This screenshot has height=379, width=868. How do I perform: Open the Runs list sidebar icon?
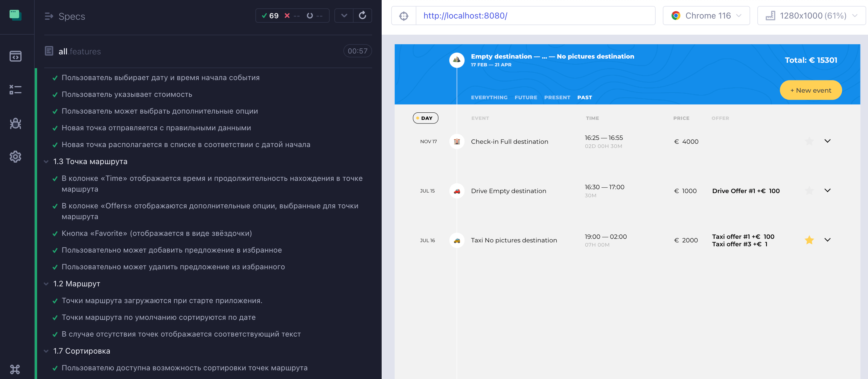pyautogui.click(x=16, y=90)
